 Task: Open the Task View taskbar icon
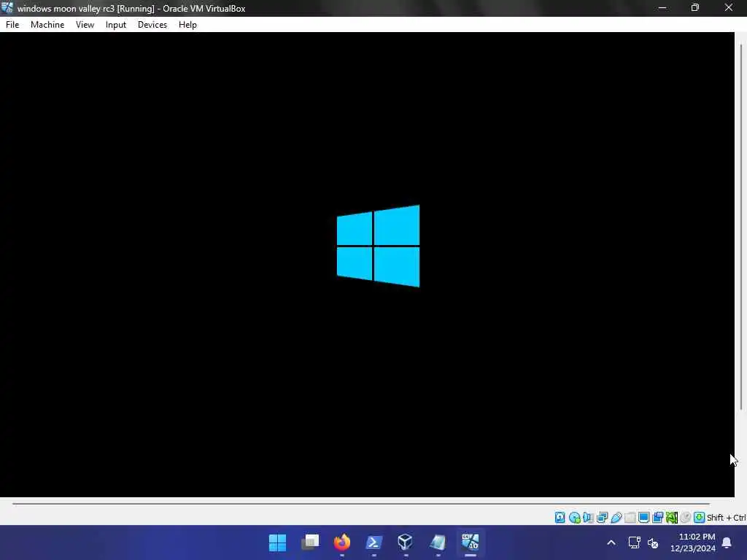point(309,542)
